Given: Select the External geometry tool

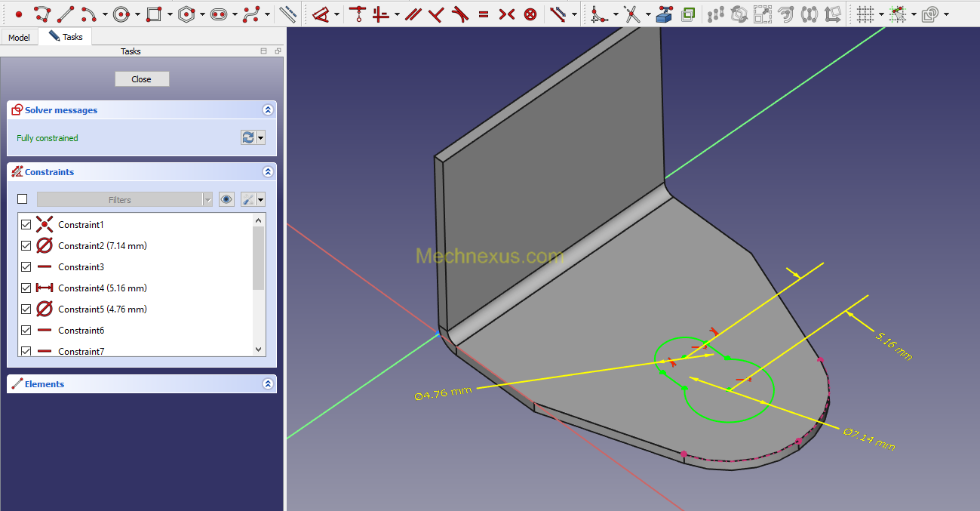Looking at the screenshot, I should [665, 14].
